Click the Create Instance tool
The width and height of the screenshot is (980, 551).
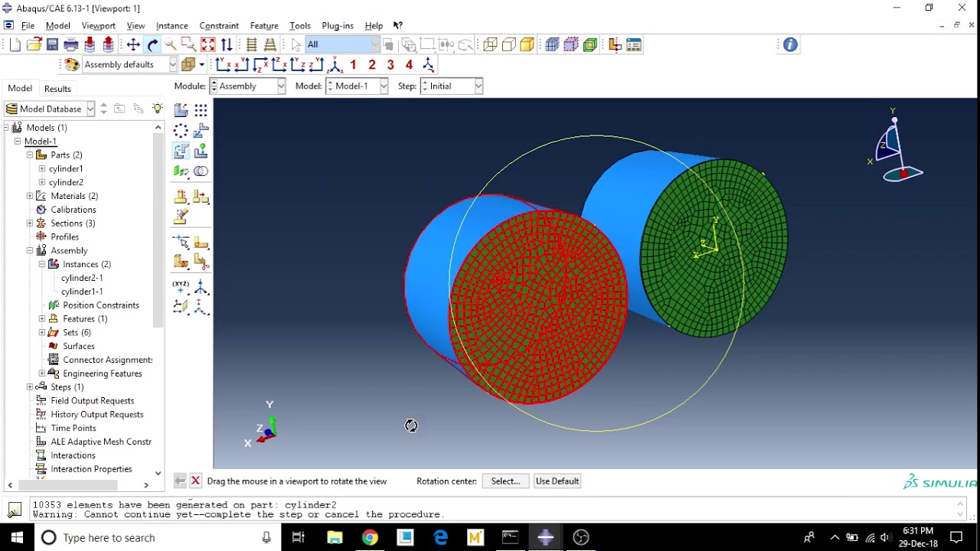coord(181,110)
